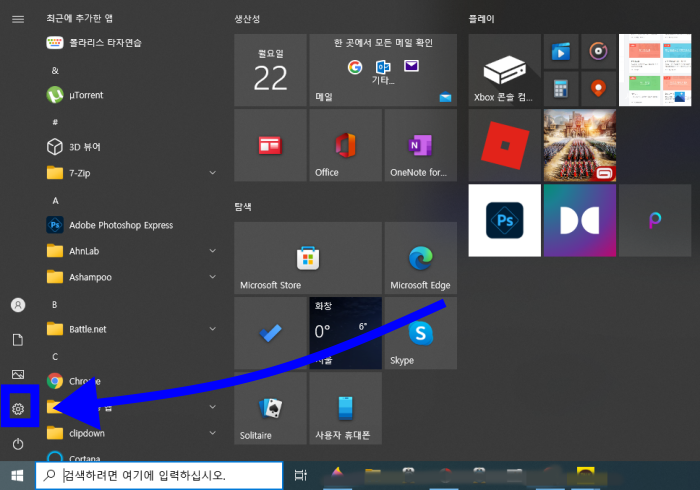Expand the hamburger menu at top
The image size is (700, 490).
18,19
